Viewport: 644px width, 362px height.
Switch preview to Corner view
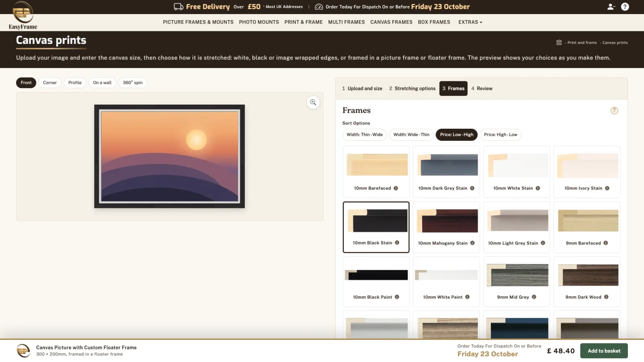(x=50, y=83)
